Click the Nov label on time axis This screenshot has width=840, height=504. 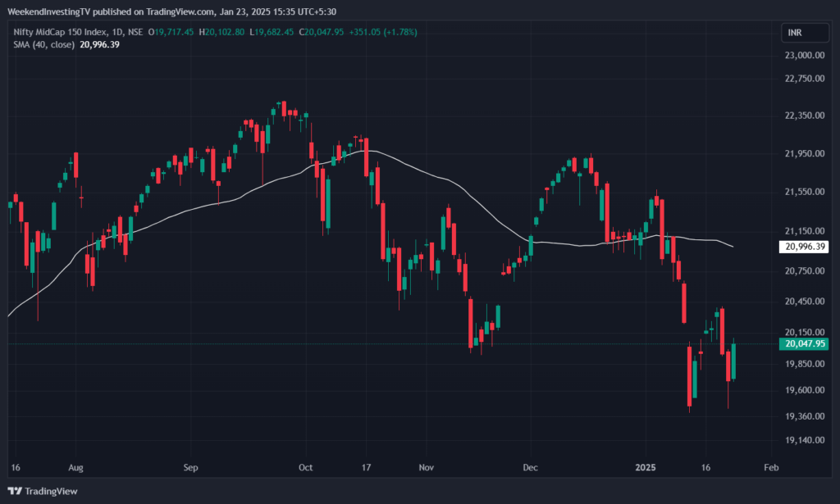coord(426,468)
